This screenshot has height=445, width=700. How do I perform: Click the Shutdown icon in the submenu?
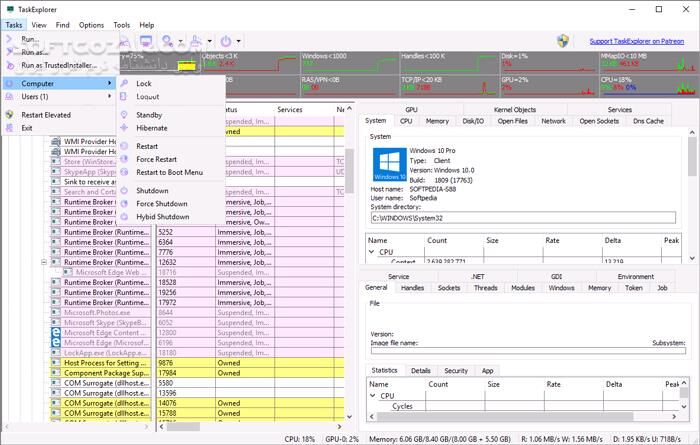coord(124,190)
